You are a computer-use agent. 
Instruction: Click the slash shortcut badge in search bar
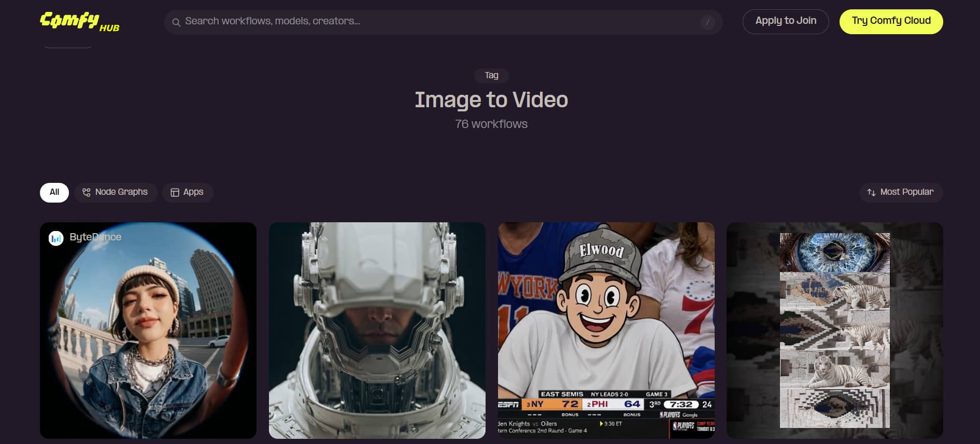[707, 22]
